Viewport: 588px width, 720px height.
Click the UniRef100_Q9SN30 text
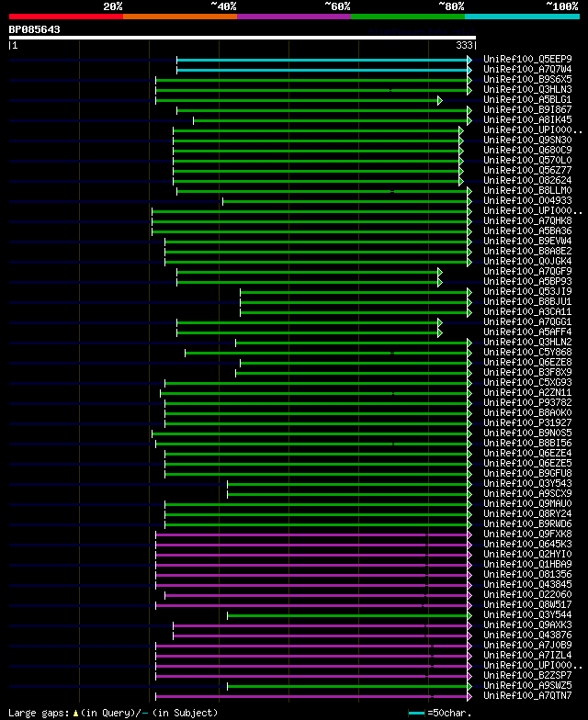tap(527, 140)
